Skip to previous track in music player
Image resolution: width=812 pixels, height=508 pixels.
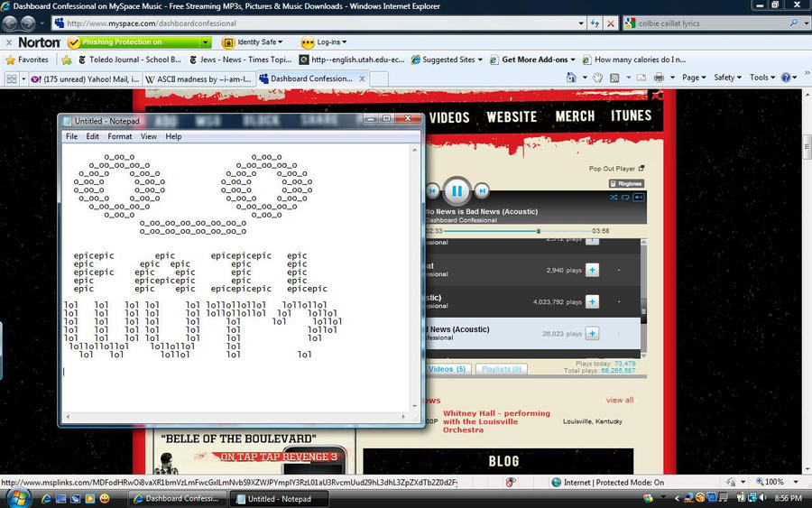[x=432, y=191]
